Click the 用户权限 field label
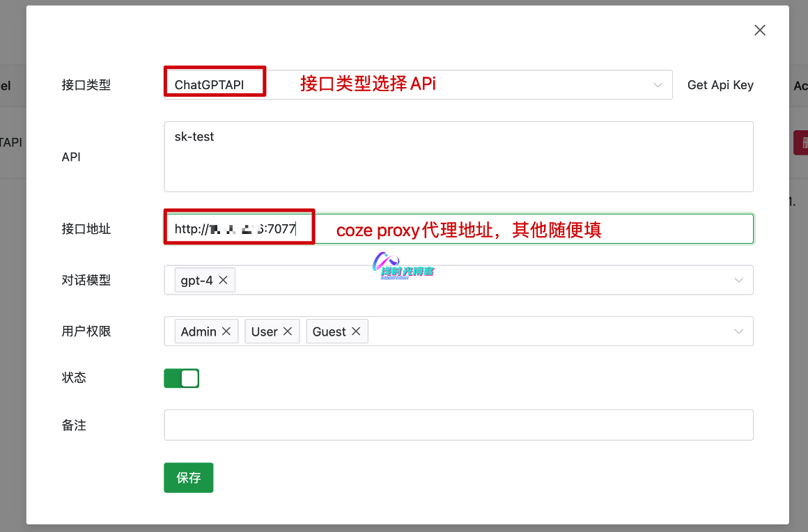 (x=86, y=331)
